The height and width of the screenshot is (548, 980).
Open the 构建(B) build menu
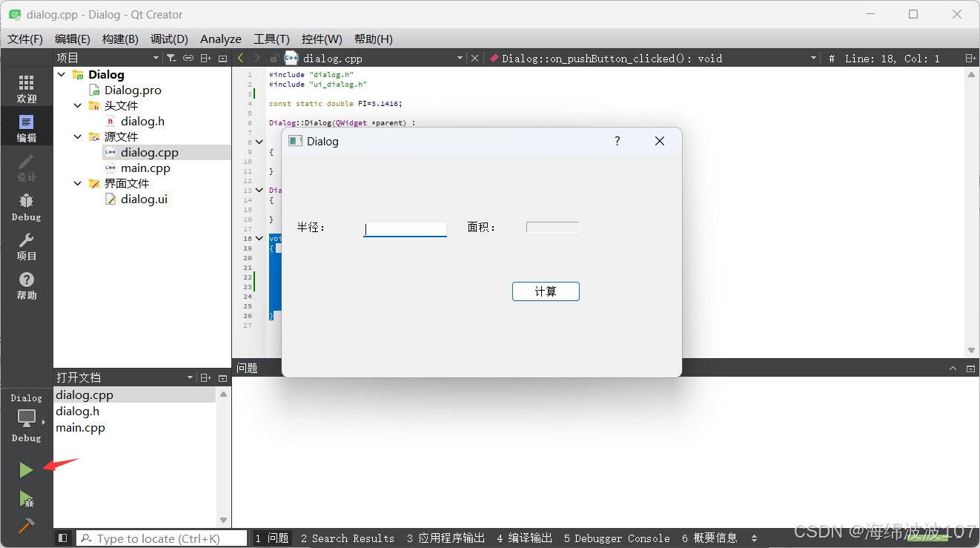[120, 39]
